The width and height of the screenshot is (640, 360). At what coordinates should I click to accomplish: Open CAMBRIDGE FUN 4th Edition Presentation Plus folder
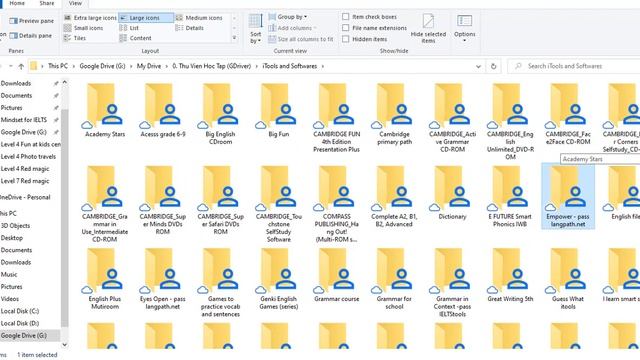click(x=336, y=118)
